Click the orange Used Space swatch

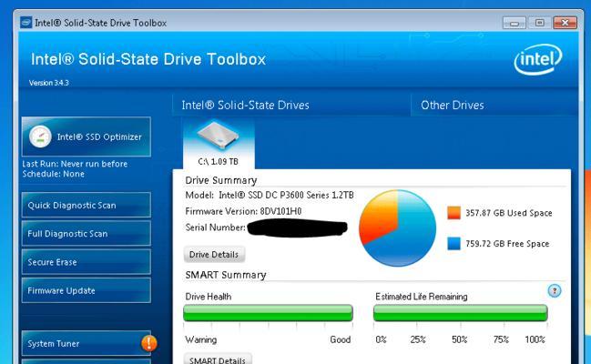453,213
